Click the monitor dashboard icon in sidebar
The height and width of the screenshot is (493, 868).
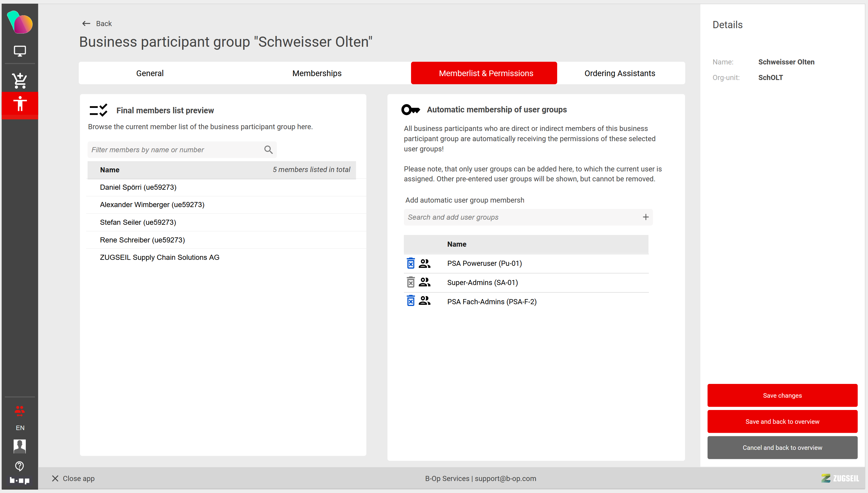(20, 51)
